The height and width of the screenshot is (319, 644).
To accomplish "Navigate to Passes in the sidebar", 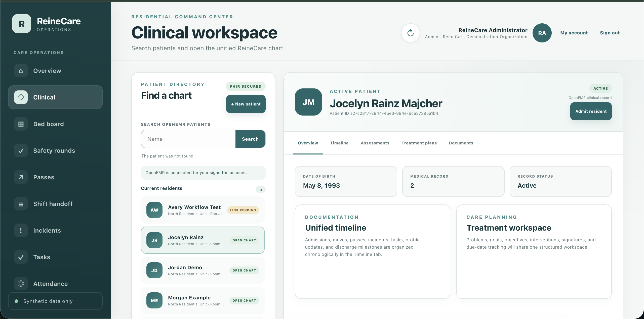I will coord(55,177).
